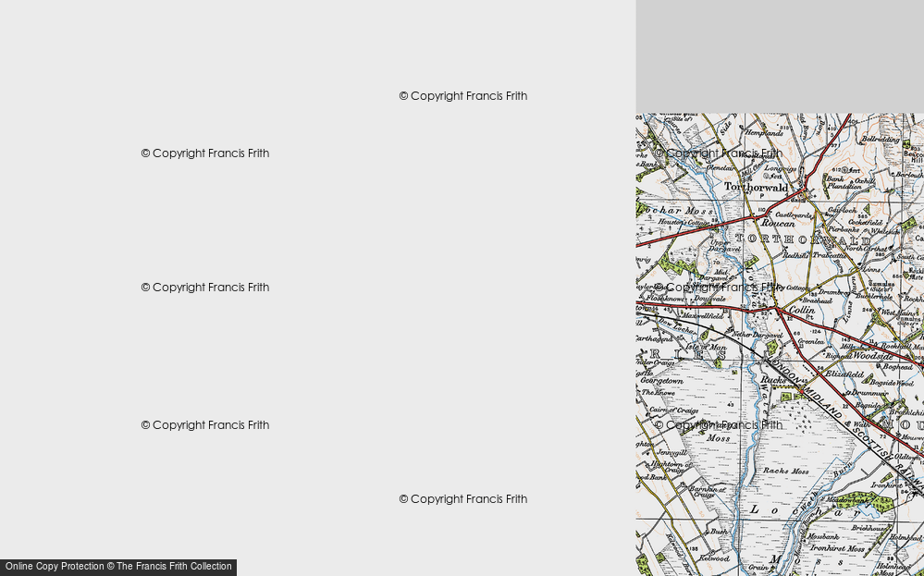
Task: Select the Elizafield label on the map
Action: tap(844, 374)
